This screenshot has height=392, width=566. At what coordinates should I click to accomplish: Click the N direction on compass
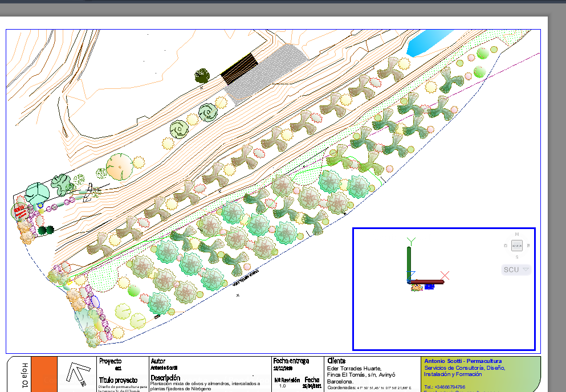click(517, 234)
